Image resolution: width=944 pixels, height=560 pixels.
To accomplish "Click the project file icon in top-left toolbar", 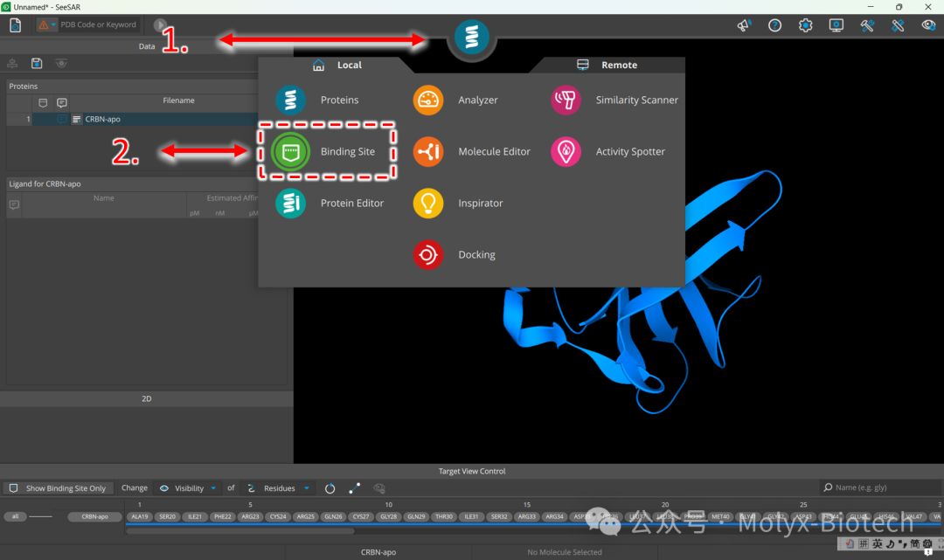I will pyautogui.click(x=15, y=24).
